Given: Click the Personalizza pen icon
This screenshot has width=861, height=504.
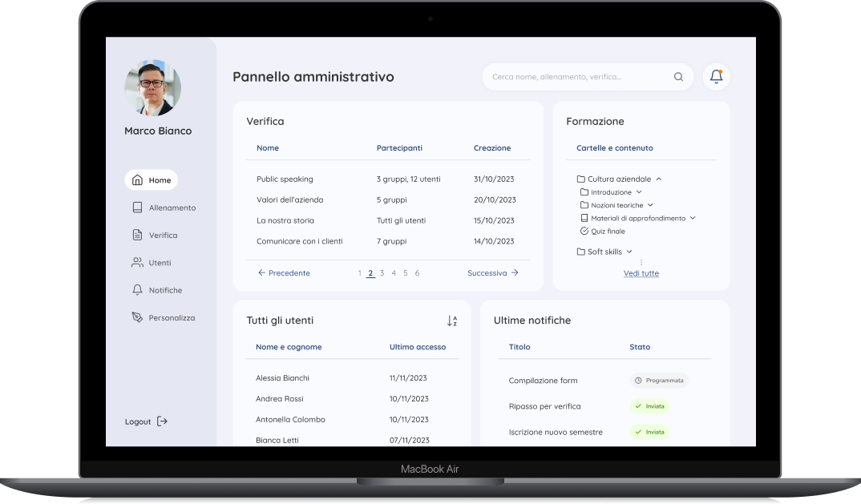Looking at the screenshot, I should click(x=137, y=317).
